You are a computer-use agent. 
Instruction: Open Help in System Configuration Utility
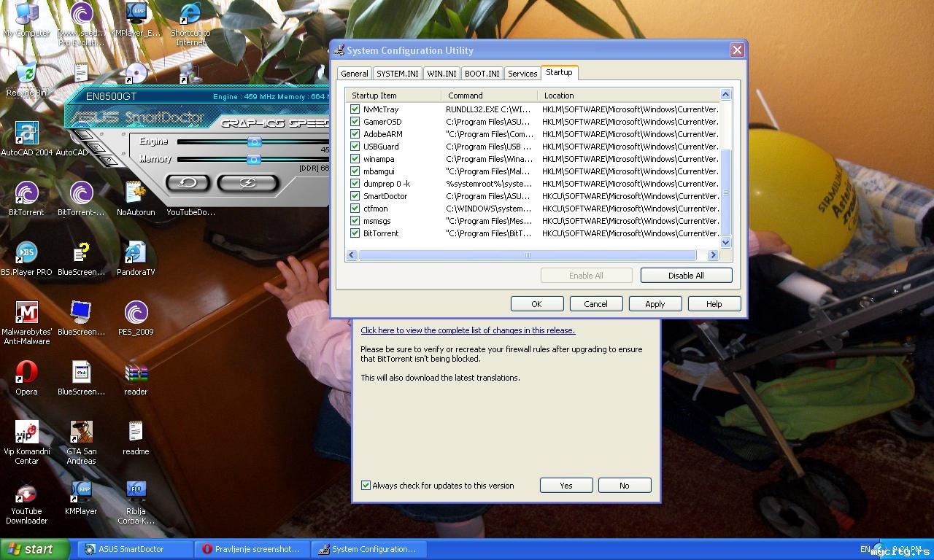tap(714, 304)
